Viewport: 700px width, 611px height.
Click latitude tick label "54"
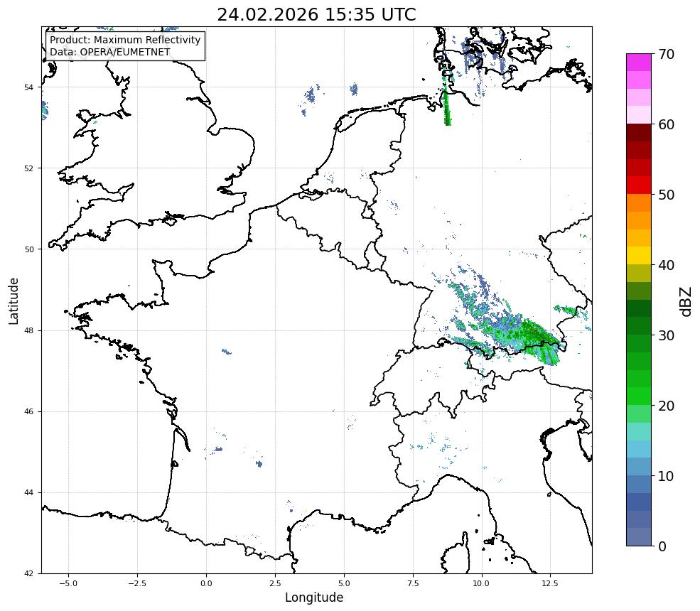28,87
